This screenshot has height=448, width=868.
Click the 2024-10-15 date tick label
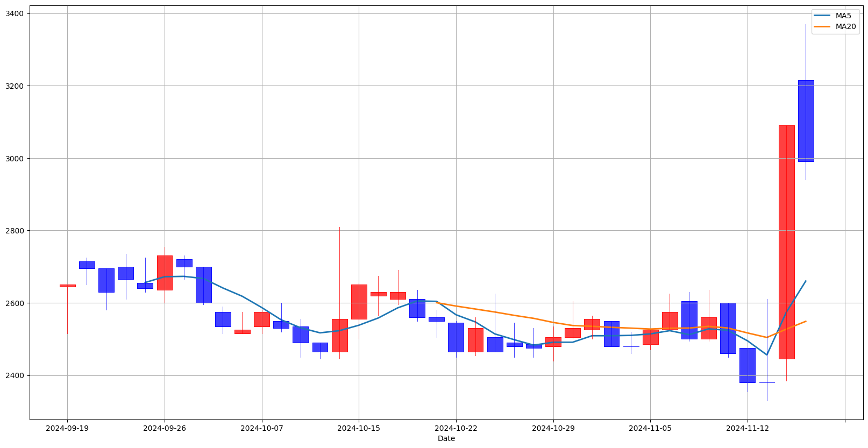coord(359,428)
